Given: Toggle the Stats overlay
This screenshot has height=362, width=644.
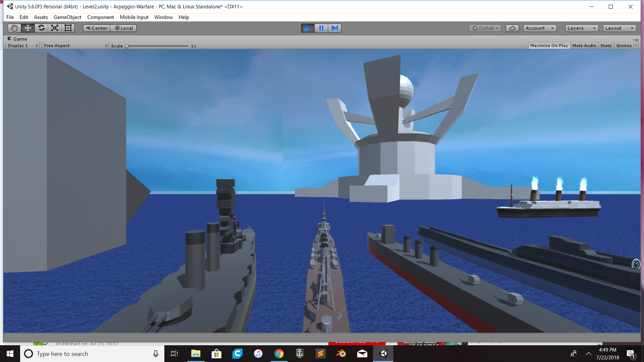Looking at the screenshot, I should (x=606, y=46).
